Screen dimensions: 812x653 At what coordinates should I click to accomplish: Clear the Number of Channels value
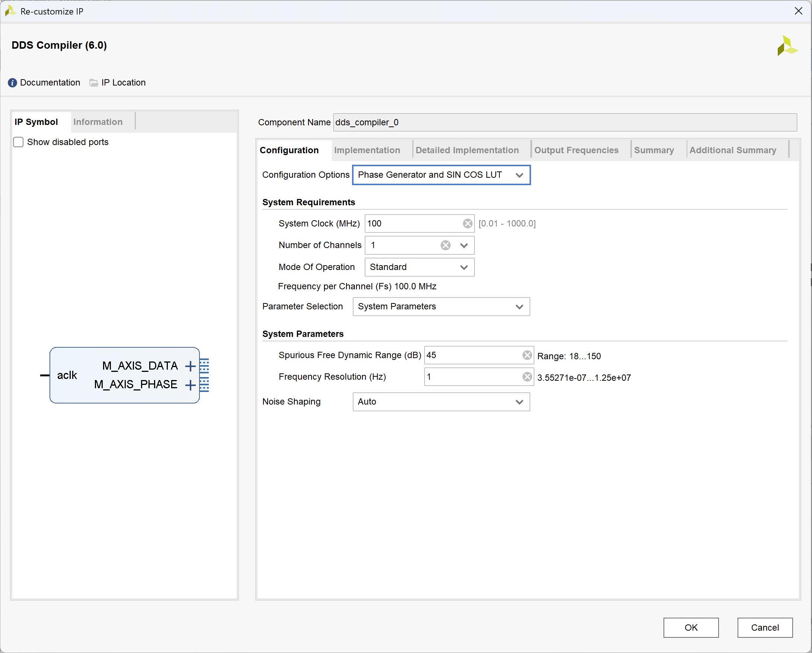[445, 245]
